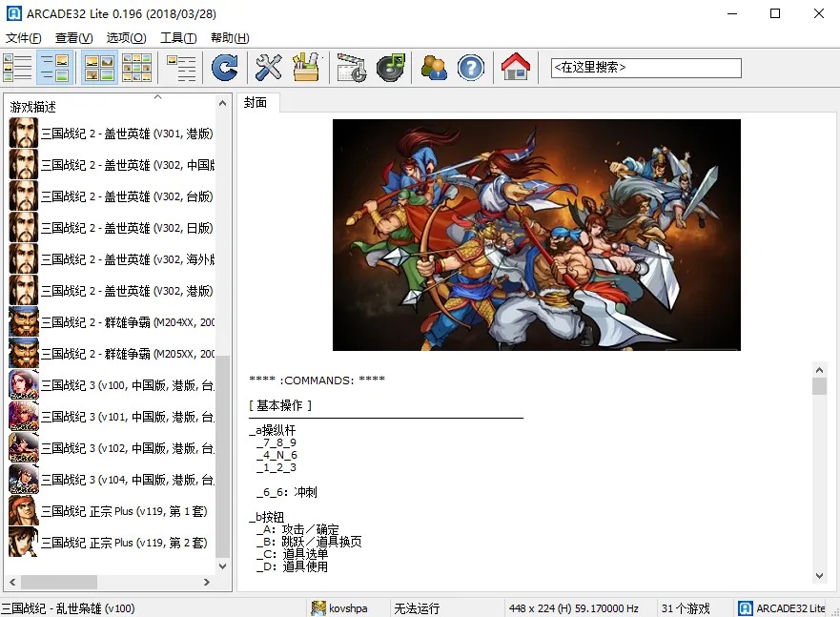The width and height of the screenshot is (840, 617).
Task: Open the 文件(F) menu
Action: pyautogui.click(x=24, y=38)
